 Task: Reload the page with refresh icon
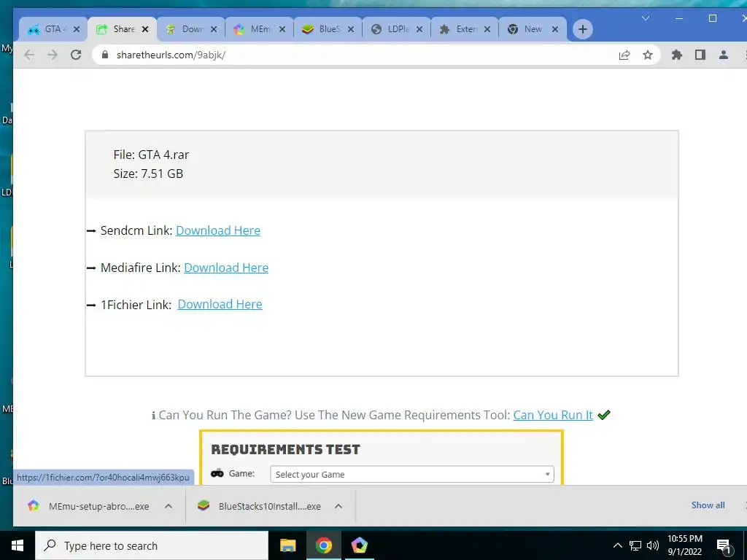click(76, 55)
